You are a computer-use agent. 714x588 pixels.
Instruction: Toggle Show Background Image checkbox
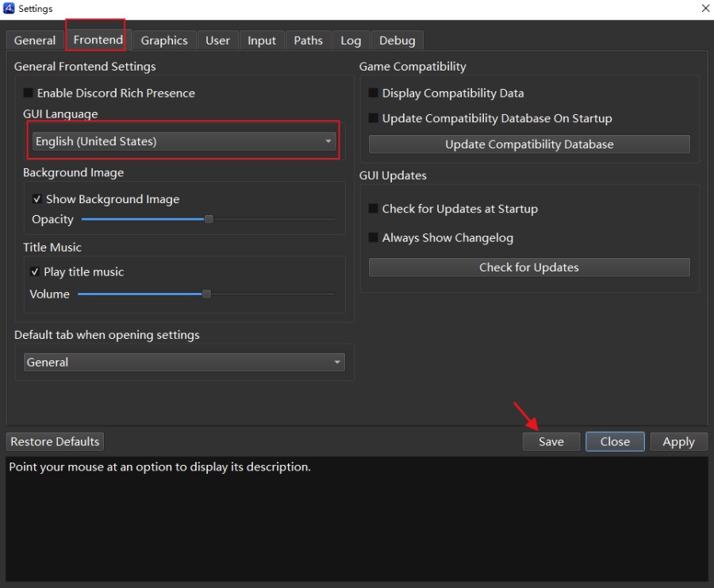(36, 199)
